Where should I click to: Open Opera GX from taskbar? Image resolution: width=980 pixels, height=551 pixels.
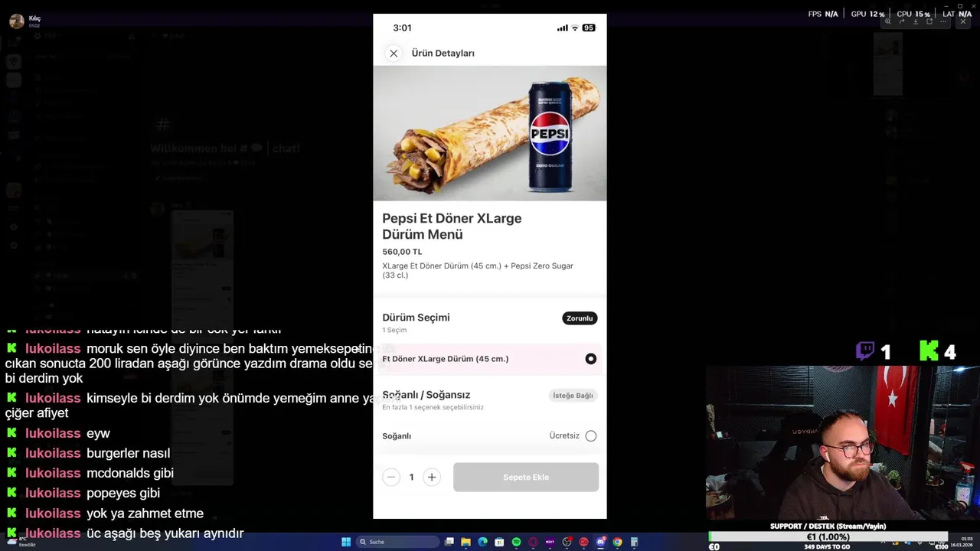(x=533, y=542)
